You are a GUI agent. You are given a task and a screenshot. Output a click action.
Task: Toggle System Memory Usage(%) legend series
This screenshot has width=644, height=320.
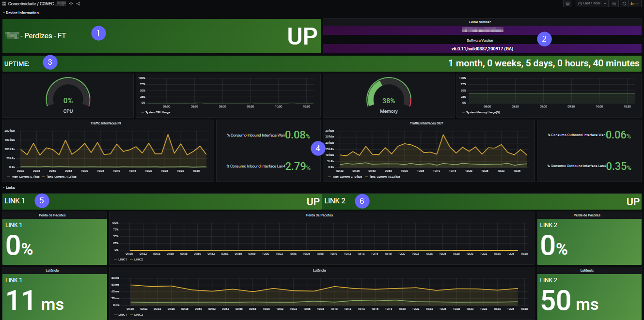(482, 112)
